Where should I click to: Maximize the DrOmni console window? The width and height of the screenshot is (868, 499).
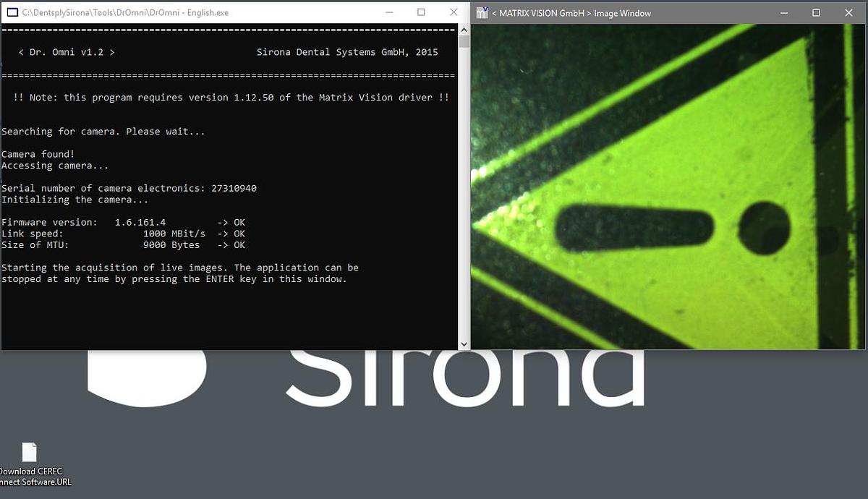(x=422, y=13)
